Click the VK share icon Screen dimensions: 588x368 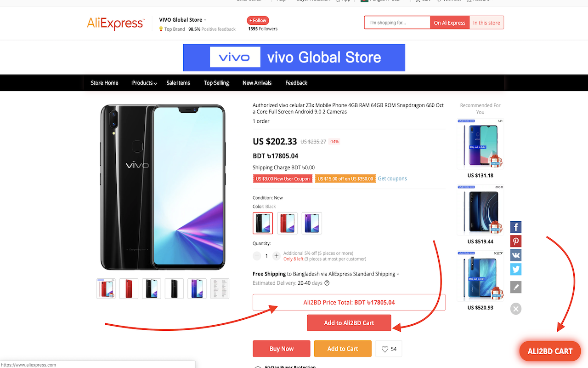coord(516,255)
